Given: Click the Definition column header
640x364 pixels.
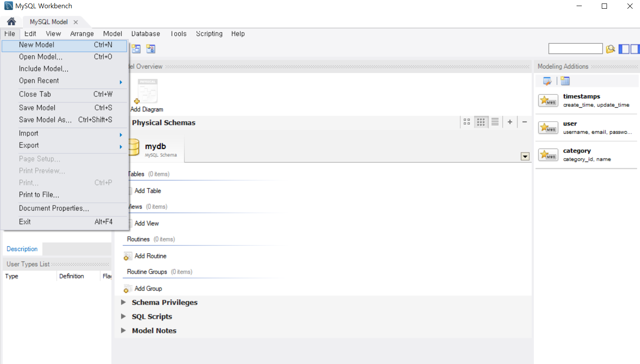Looking at the screenshot, I should (78, 276).
